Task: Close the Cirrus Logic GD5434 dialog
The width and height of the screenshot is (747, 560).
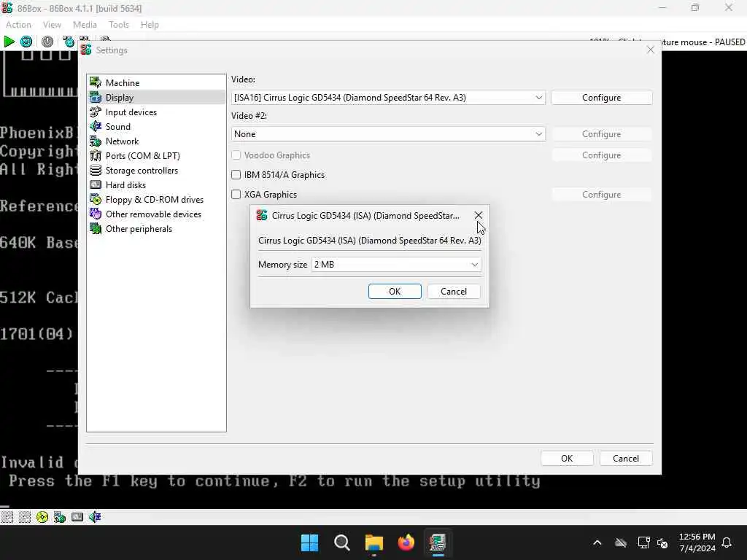Action: click(x=479, y=216)
